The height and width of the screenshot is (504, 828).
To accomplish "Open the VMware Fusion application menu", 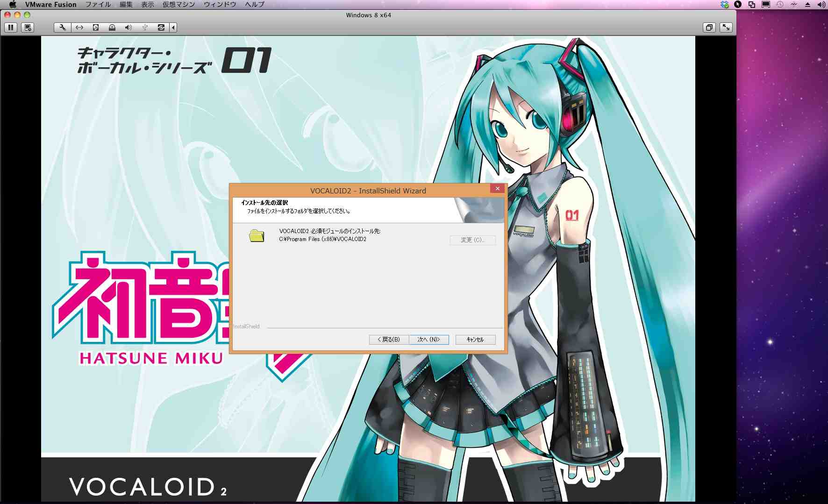I will pos(51,4).
